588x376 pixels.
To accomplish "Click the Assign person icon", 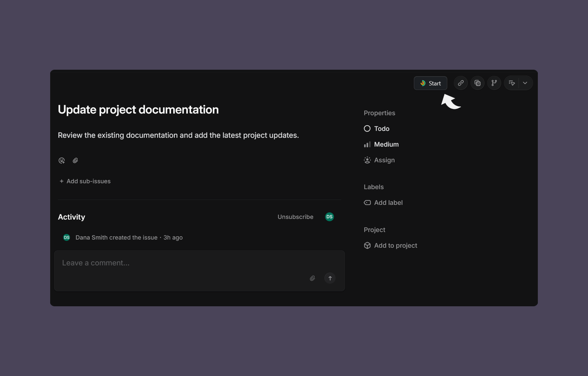I will 367,160.
